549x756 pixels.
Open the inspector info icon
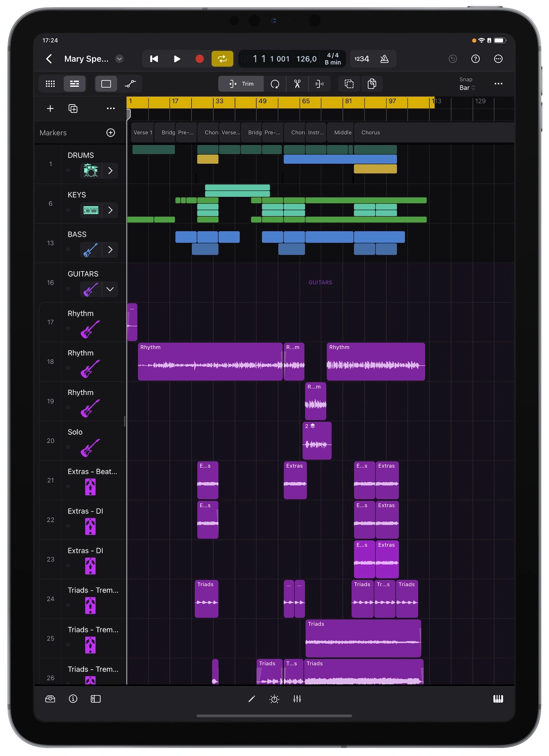(73, 699)
